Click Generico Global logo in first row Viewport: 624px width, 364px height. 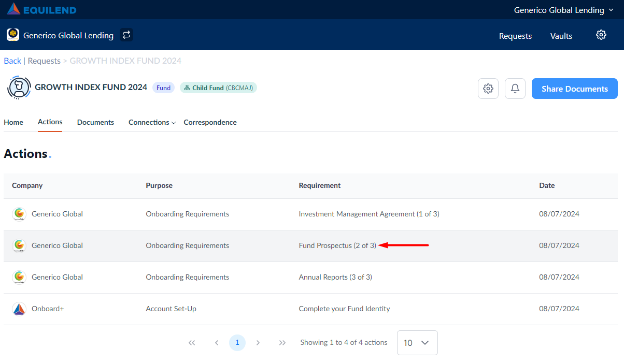[x=19, y=214]
